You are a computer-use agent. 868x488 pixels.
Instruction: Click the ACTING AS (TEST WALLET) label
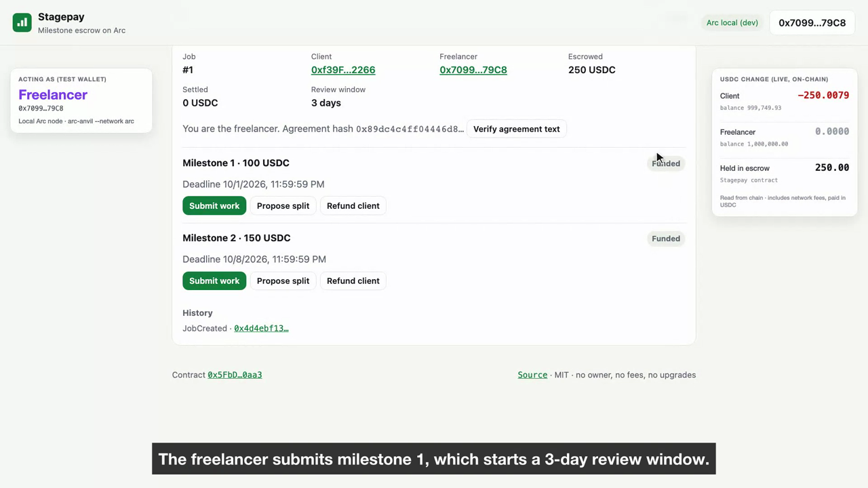[62, 79]
